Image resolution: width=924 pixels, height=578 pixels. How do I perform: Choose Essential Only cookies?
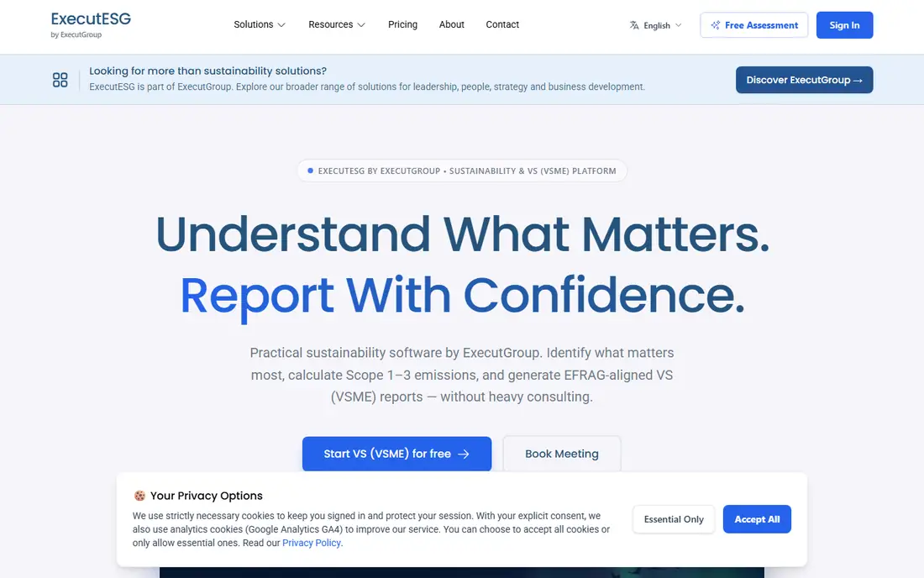[x=674, y=519]
